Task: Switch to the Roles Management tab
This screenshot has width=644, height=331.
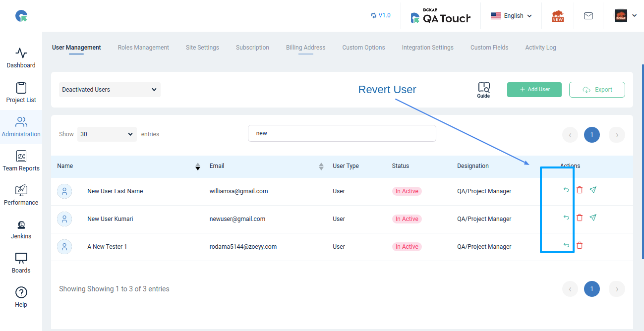Action: click(x=143, y=48)
